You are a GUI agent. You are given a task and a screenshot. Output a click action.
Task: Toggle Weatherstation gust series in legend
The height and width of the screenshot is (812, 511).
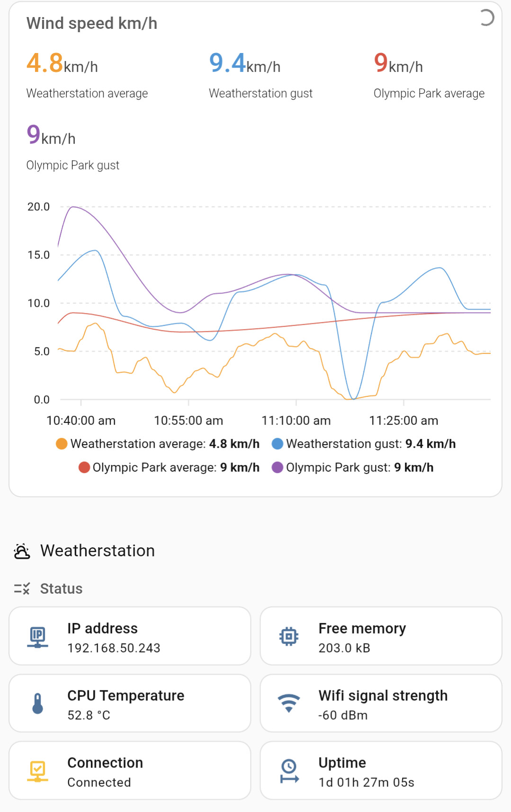pyautogui.click(x=364, y=444)
